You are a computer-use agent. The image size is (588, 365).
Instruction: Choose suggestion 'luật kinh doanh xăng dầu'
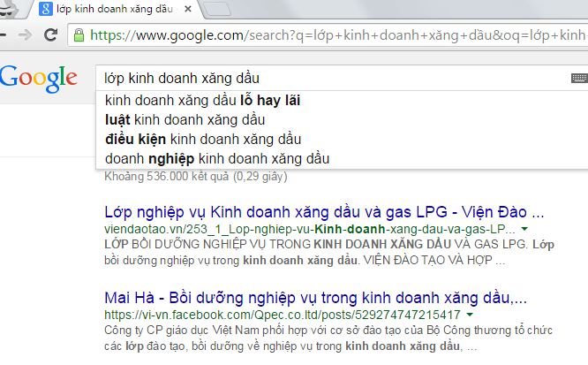(185, 120)
